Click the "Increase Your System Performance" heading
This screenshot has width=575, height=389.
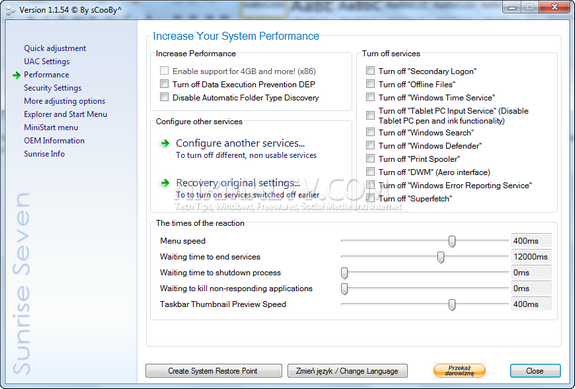point(236,36)
